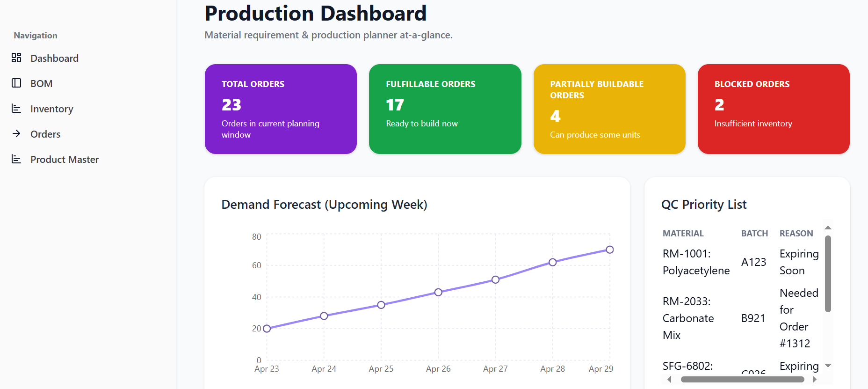This screenshot has width=868, height=389.
Task: Select the Fulfillable Orders green card
Action: [x=445, y=109]
